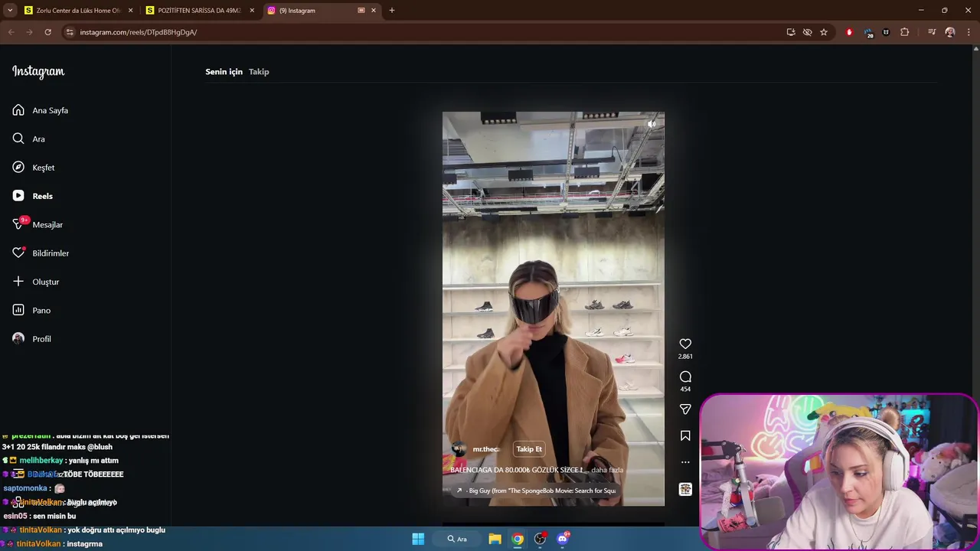Open the mr.thec profile username link
The width and height of the screenshot is (980, 551).
[485, 449]
